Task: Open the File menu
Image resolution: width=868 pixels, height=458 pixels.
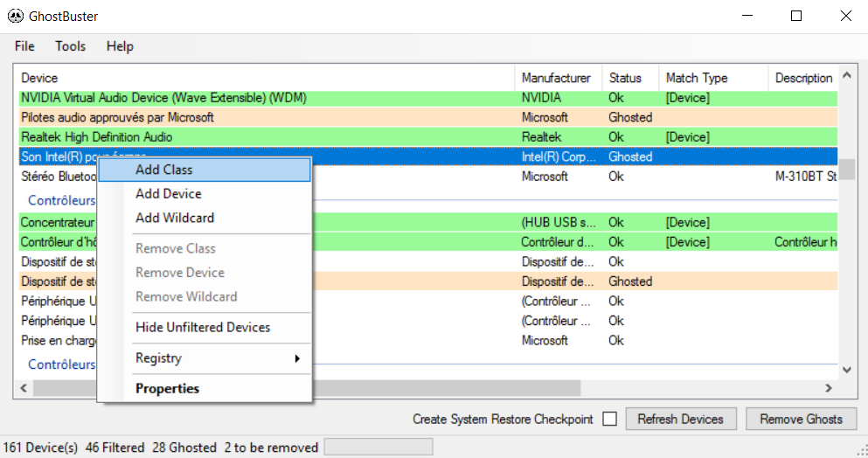Action: pos(24,46)
